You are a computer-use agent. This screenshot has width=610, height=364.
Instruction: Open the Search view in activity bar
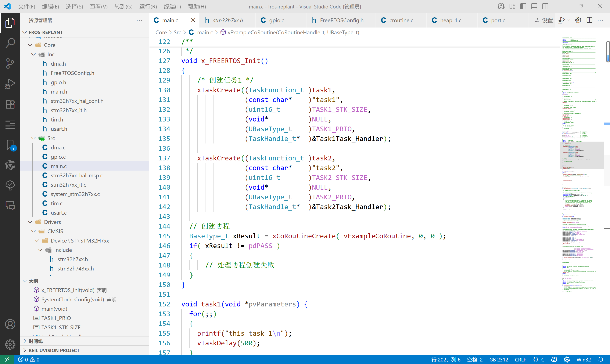(x=10, y=43)
